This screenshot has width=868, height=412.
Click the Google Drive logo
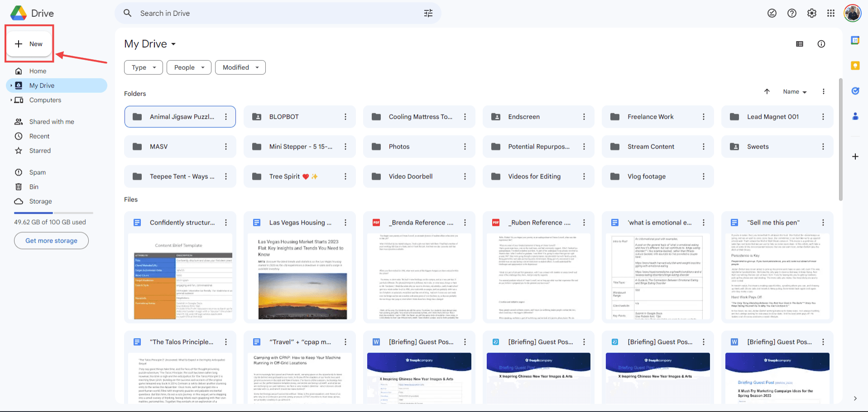click(x=19, y=13)
